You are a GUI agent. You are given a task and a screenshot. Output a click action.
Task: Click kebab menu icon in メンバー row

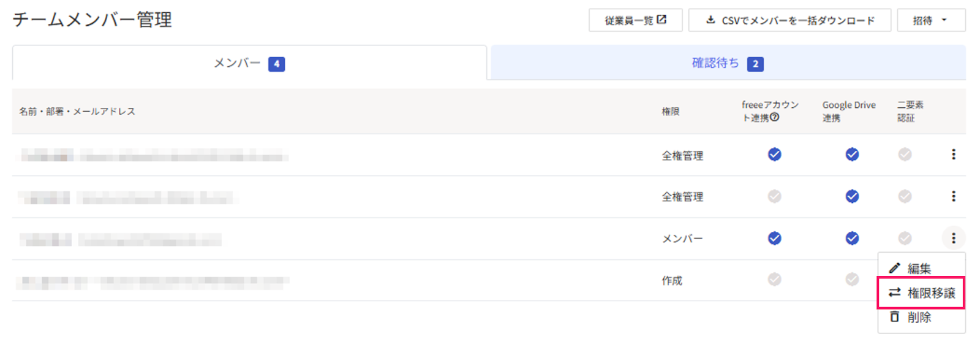pos(953,238)
